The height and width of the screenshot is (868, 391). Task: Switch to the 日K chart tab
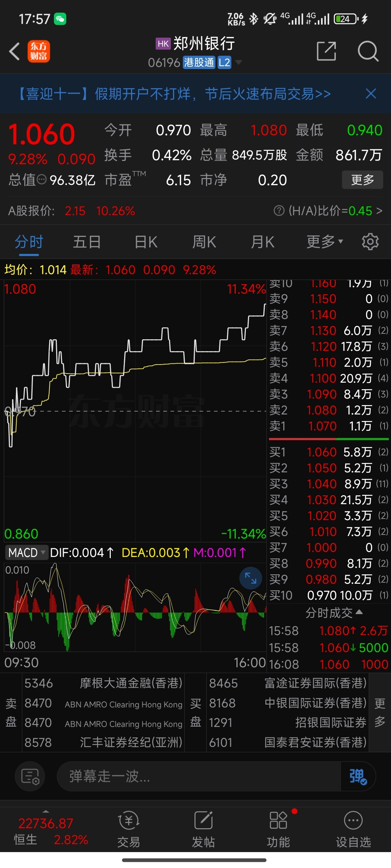click(x=146, y=242)
